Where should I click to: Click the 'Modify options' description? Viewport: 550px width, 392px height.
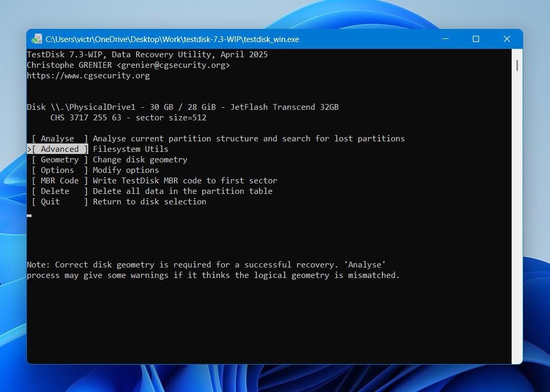point(126,170)
